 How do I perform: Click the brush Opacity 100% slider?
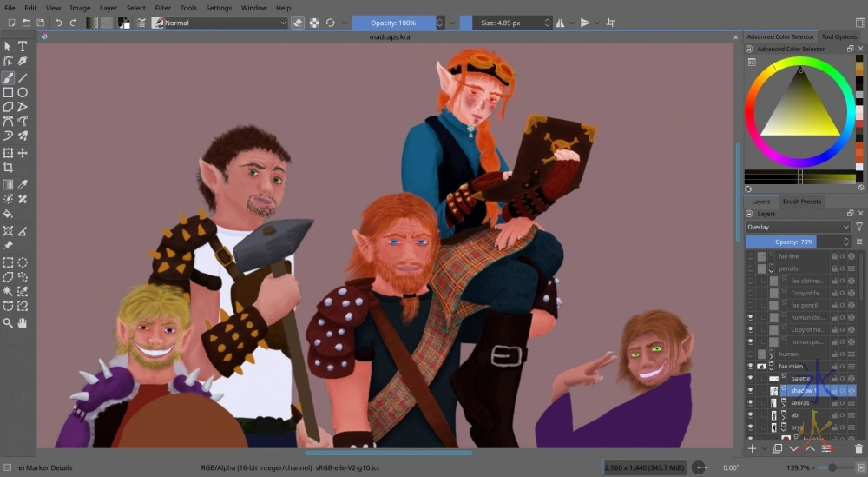(x=395, y=23)
